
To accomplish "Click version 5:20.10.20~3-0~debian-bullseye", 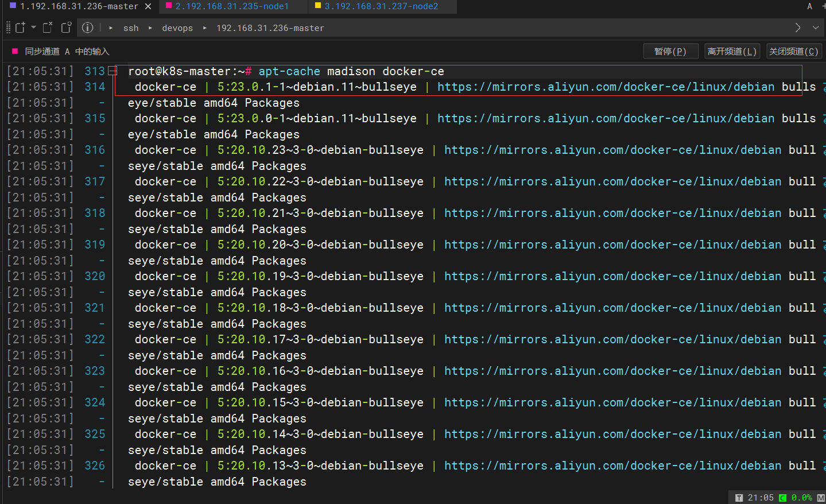I will [x=320, y=245].
